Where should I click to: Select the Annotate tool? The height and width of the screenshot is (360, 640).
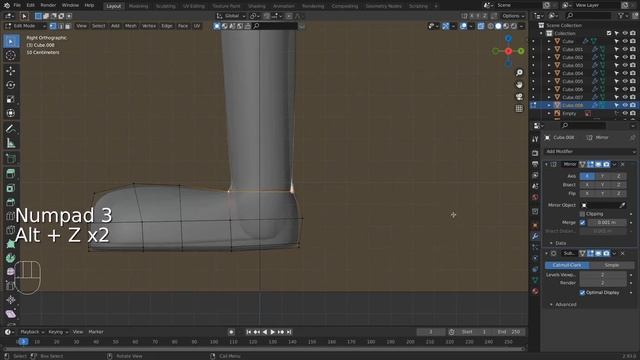click(x=11, y=129)
